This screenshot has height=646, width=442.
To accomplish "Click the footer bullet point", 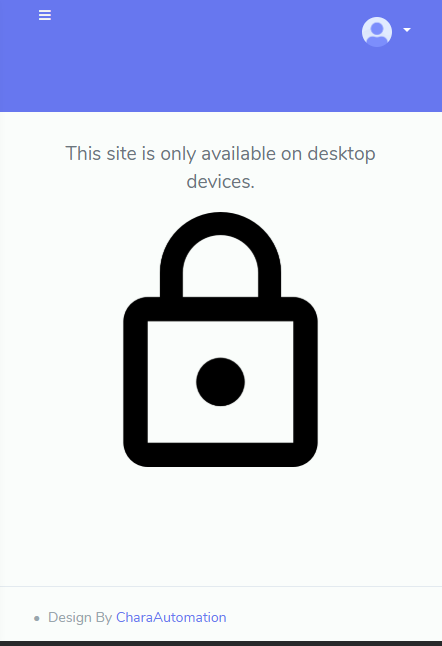I will [37, 618].
